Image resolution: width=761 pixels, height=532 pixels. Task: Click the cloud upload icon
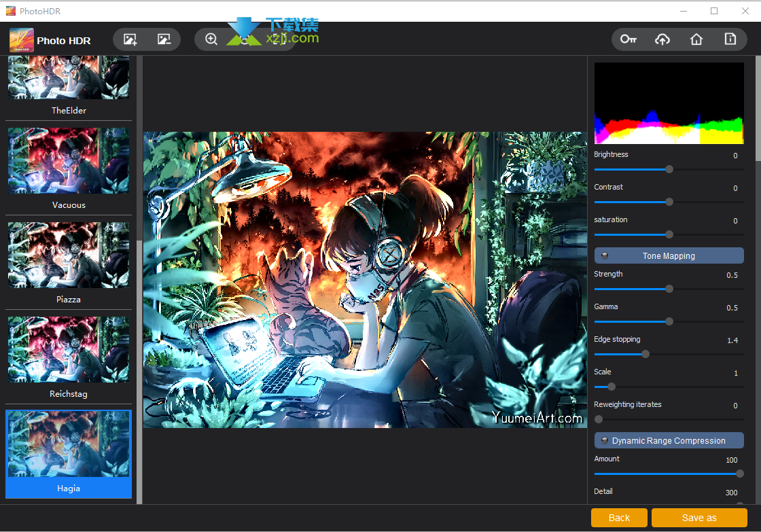[x=662, y=39]
